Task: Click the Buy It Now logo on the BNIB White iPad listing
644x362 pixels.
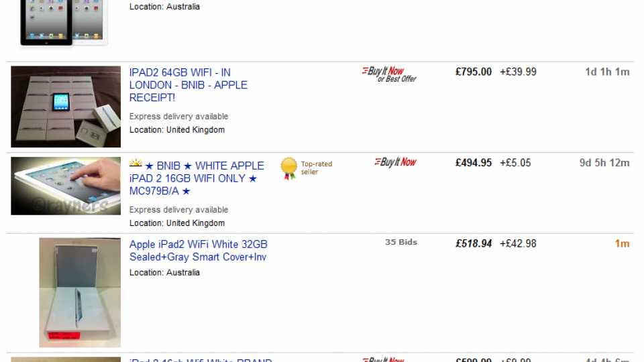Action: click(395, 162)
